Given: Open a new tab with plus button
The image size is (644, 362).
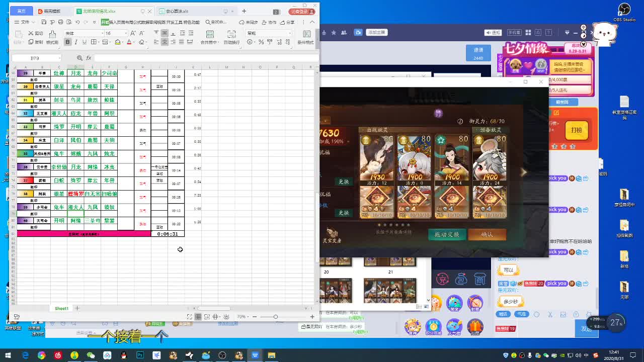Looking at the screenshot, I should point(244,11).
